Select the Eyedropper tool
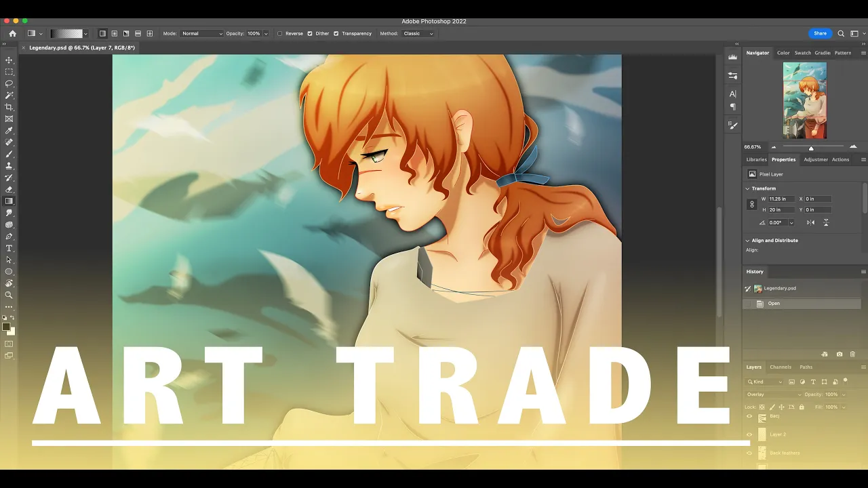This screenshot has width=868, height=488. coord(9,131)
